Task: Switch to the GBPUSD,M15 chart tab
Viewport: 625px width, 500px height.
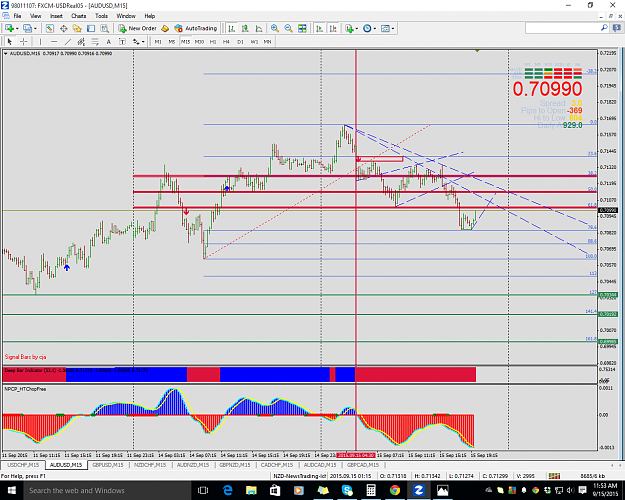Action: (x=107, y=465)
